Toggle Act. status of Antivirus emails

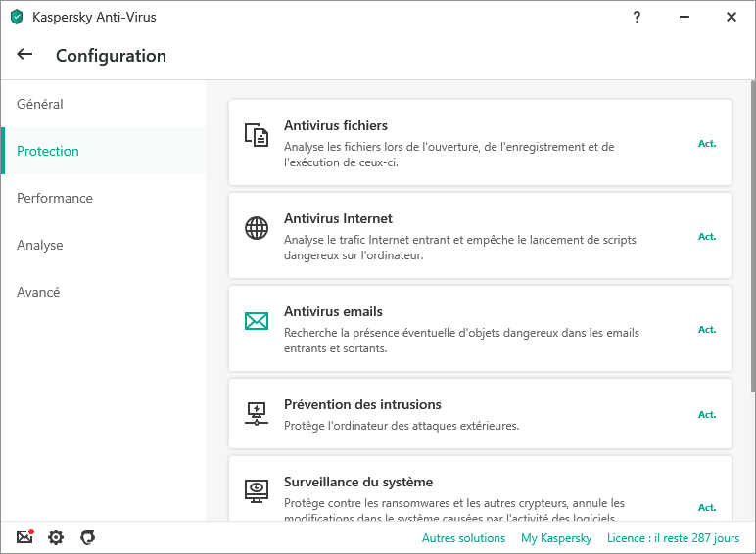pyautogui.click(x=707, y=330)
